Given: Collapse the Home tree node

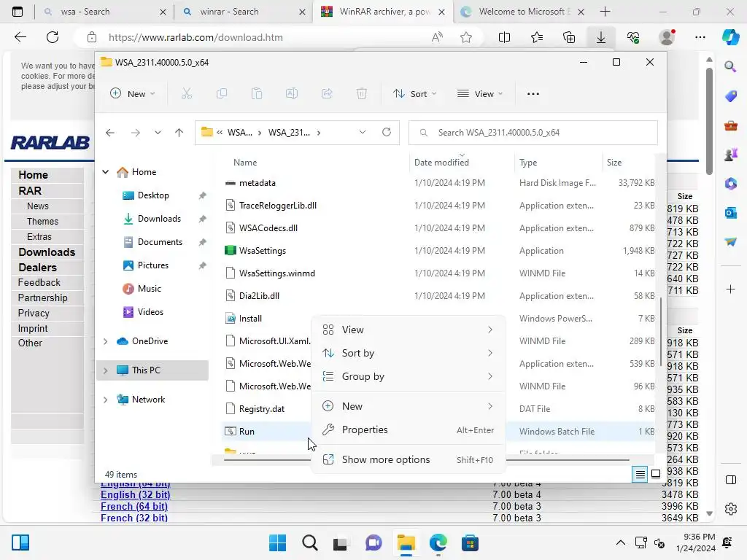Looking at the screenshot, I should pyautogui.click(x=105, y=172).
